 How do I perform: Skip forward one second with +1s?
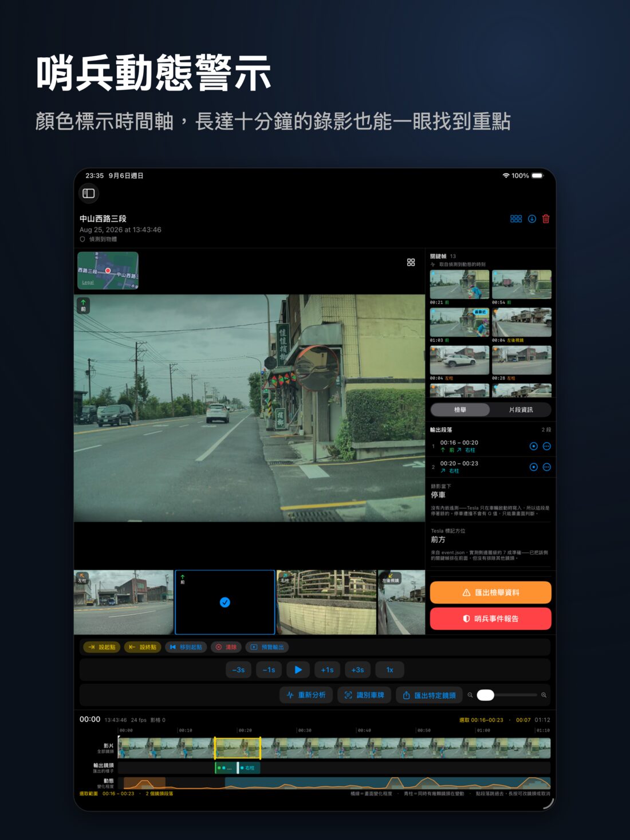click(x=327, y=670)
